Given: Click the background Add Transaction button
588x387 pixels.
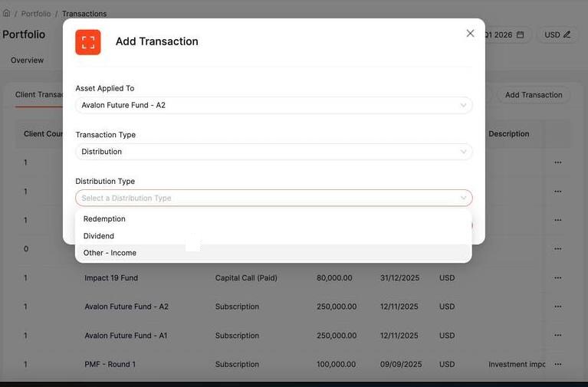Looking at the screenshot, I should click(534, 95).
